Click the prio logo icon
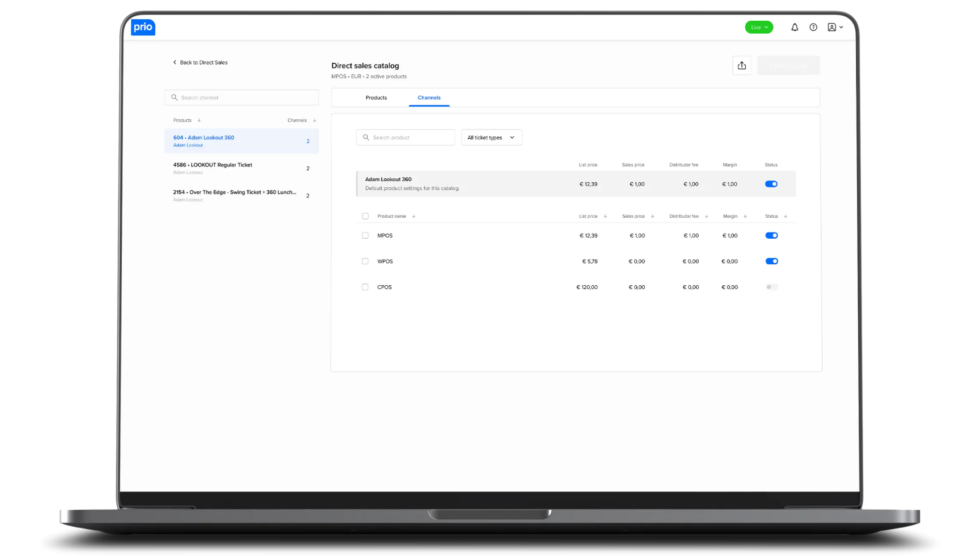 [x=143, y=27]
